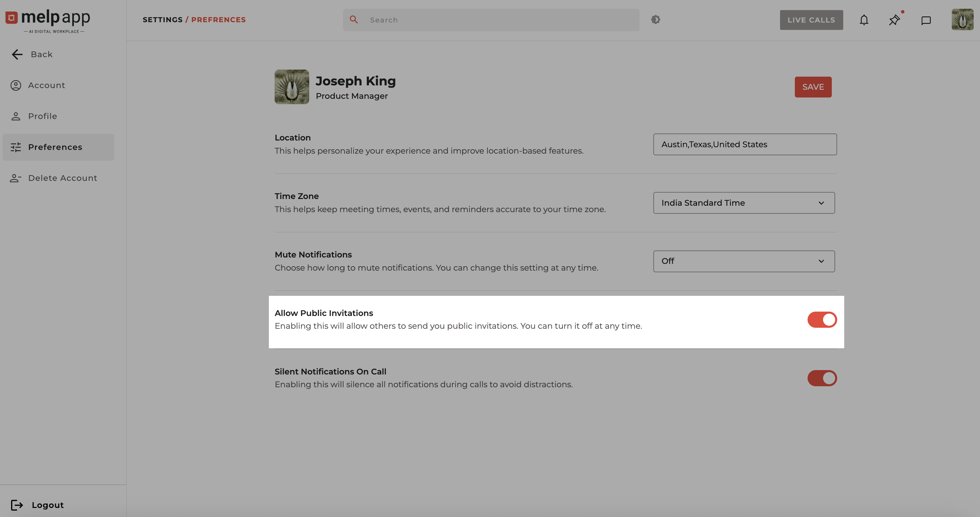Toggle the dark mode brightness icon

point(655,19)
